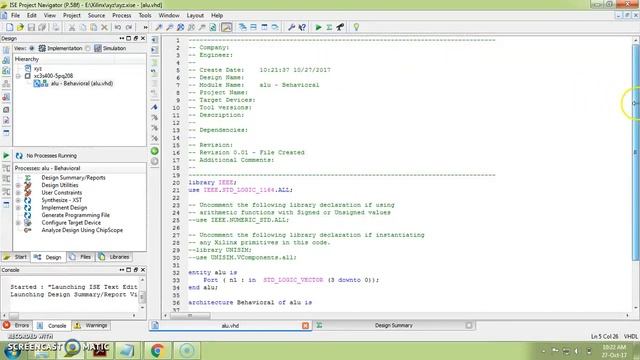Screen dimensions: 640x360
Task: Switch to the Start tab
Action: coord(16,257)
